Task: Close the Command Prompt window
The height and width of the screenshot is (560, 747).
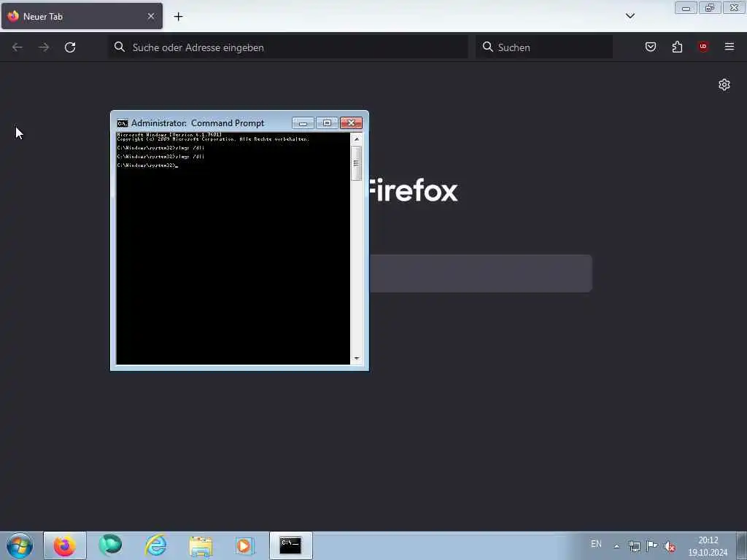Action: 351,122
